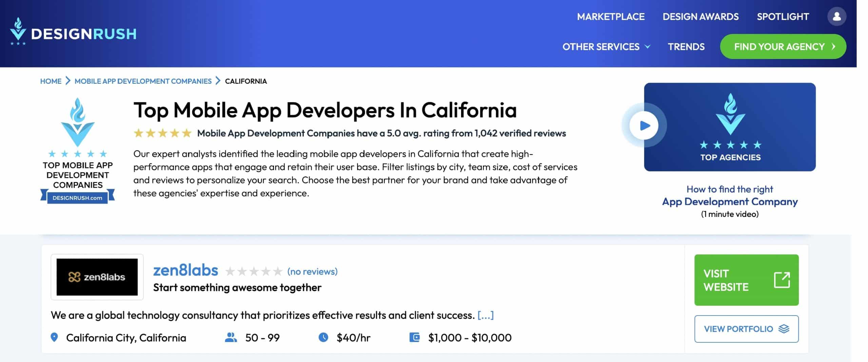Click the Visit Website button
The height and width of the screenshot is (362, 868).
(746, 280)
